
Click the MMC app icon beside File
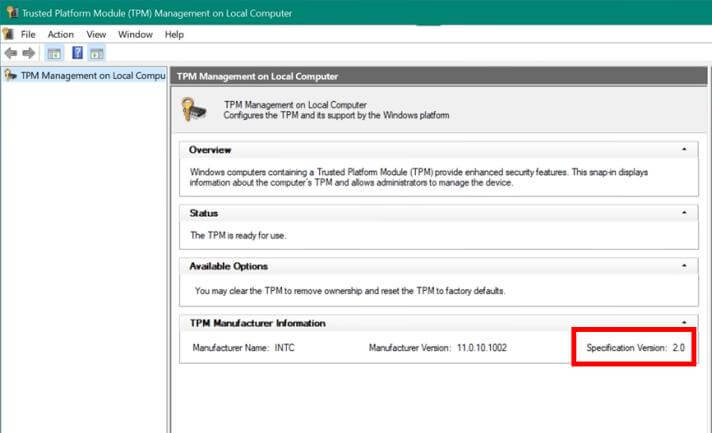tap(8, 34)
